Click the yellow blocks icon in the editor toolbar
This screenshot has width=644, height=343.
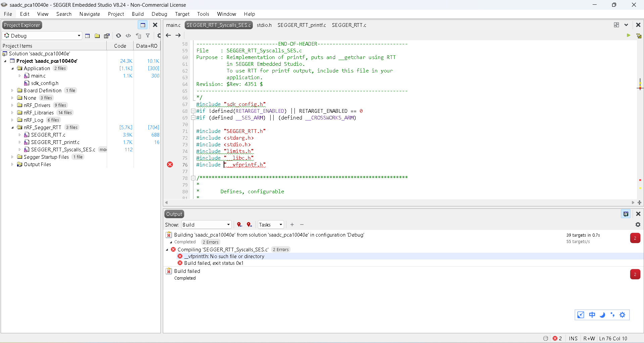tap(639, 36)
